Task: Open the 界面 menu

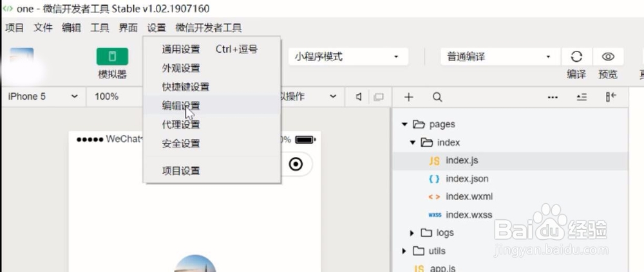Action: pos(128,28)
